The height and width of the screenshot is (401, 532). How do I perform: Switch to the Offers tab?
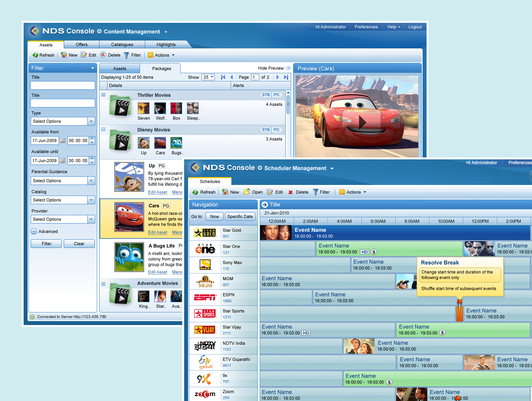82,44
